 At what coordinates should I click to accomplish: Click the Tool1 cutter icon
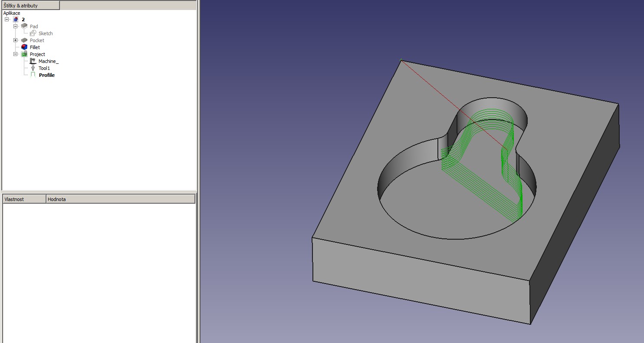33,68
